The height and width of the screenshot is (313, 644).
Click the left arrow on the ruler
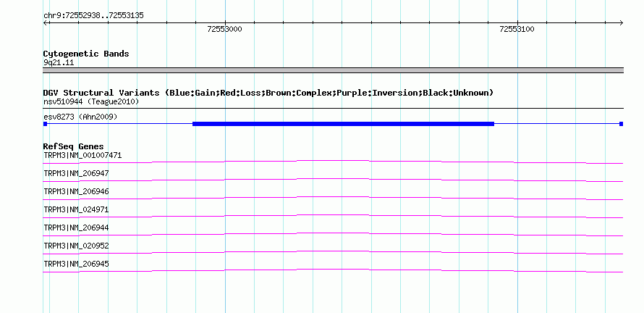pos(46,23)
